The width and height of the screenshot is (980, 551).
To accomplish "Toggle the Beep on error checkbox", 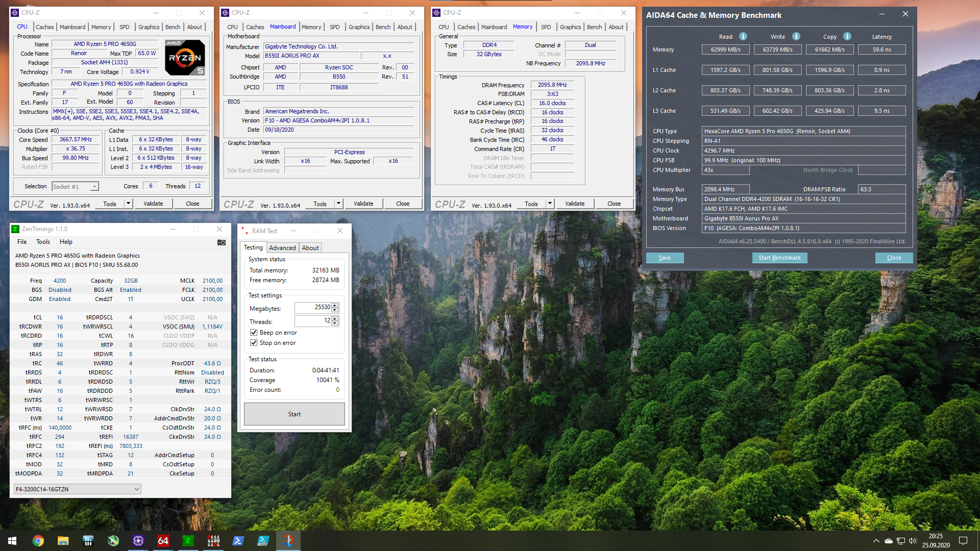I will (254, 333).
